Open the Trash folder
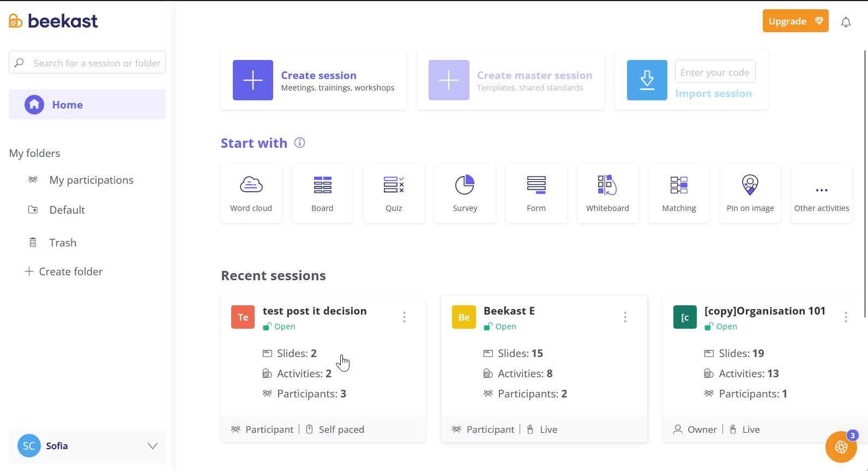 [x=62, y=243]
